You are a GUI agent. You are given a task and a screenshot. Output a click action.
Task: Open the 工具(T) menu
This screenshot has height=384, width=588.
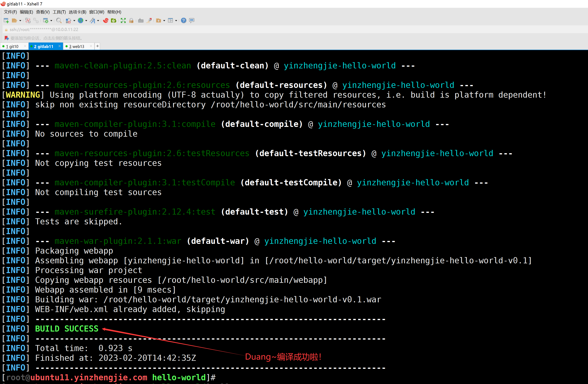(x=59, y=12)
